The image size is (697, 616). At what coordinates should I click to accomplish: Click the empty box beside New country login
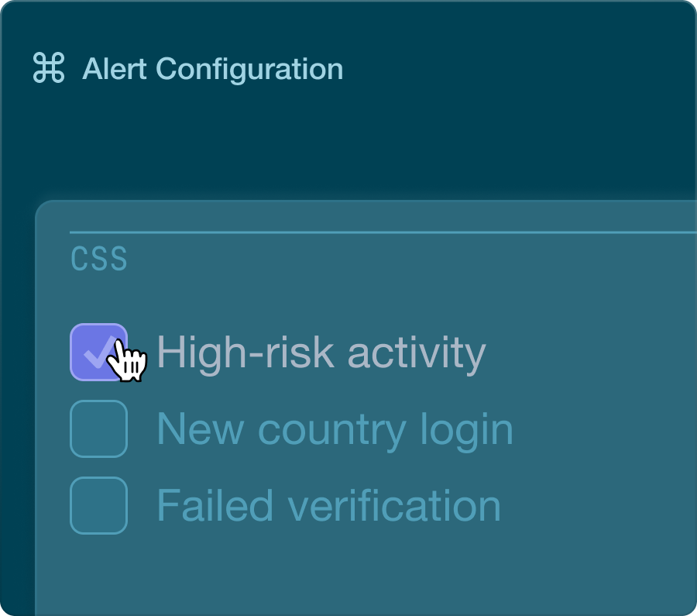98,428
